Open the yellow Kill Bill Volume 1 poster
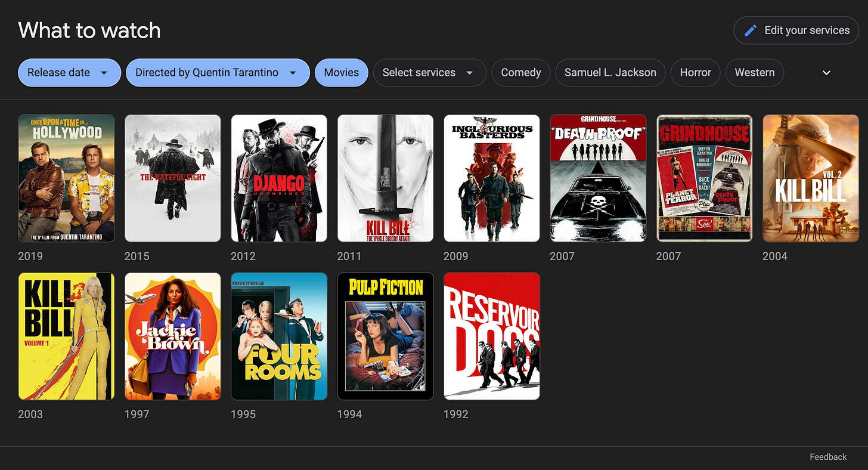The height and width of the screenshot is (470, 868). click(66, 336)
